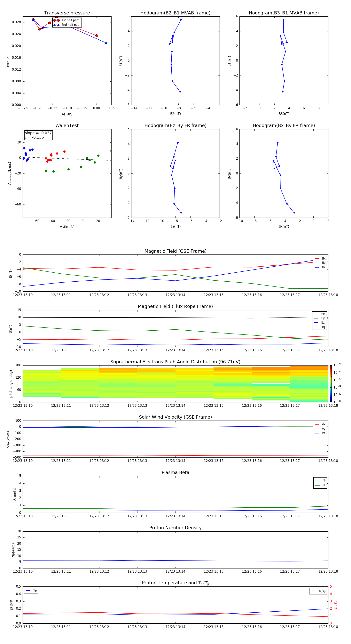351x644 pixels.
Task: Click the 0.028 tick in Transverse pressure
Action: pyautogui.click(x=17, y=22)
